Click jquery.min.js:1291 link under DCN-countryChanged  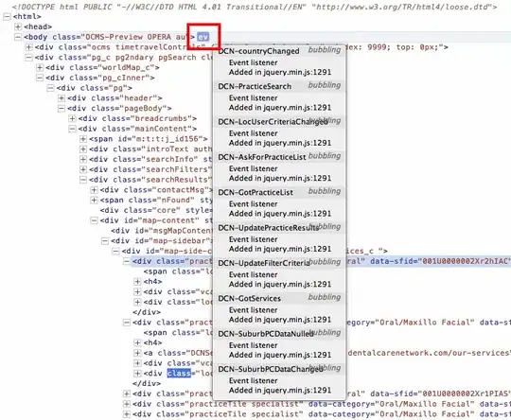pyautogui.click(x=297, y=72)
